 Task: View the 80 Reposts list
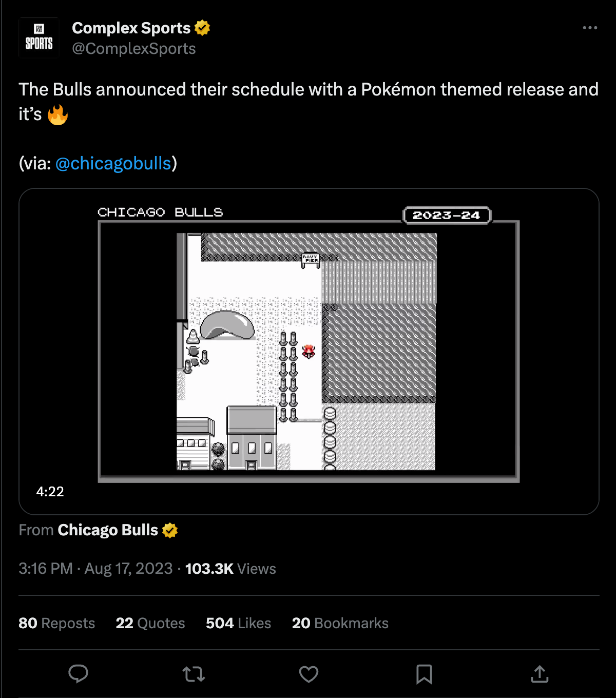click(x=56, y=623)
